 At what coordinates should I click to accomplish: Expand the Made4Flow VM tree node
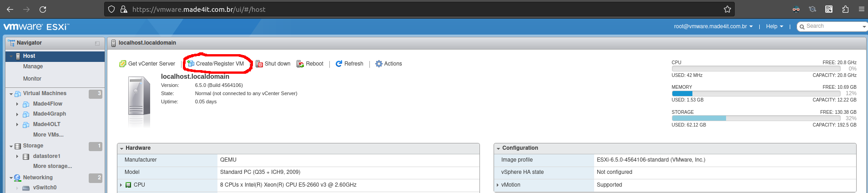[x=17, y=104]
